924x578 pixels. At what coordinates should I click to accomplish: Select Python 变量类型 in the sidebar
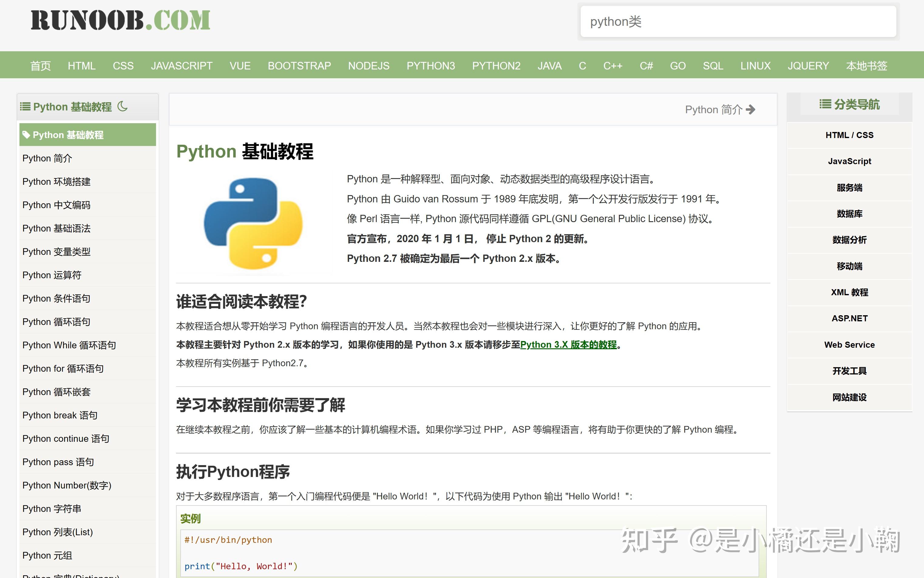coord(88,252)
